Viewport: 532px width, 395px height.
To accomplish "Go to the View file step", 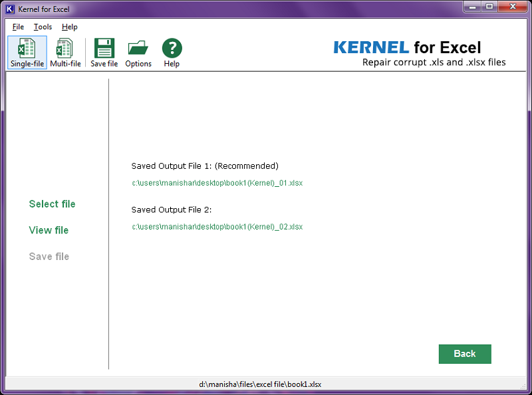I will coord(49,230).
